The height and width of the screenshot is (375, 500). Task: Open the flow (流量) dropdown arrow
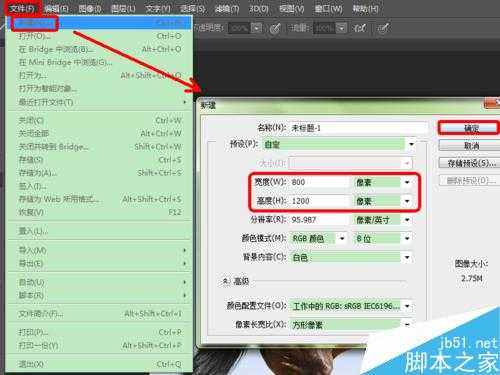[x=341, y=28]
